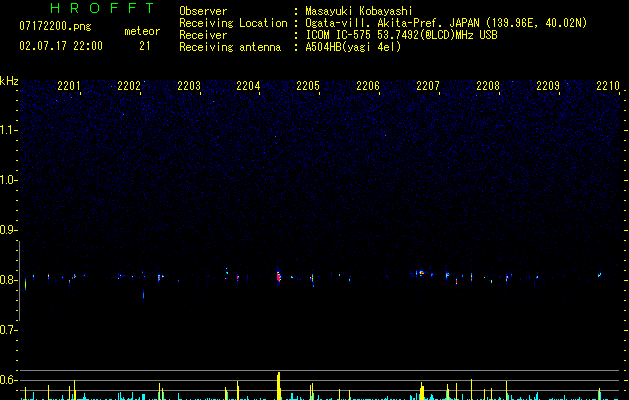Click the ICOM IC-575 receiver text
Viewport: 629px width, 400px height.
(401, 35)
